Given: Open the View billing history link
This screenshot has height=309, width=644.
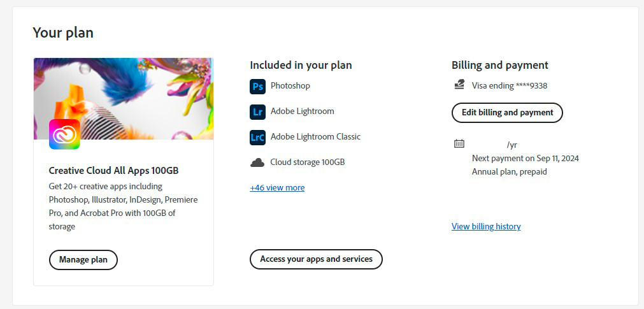Looking at the screenshot, I should click(486, 227).
